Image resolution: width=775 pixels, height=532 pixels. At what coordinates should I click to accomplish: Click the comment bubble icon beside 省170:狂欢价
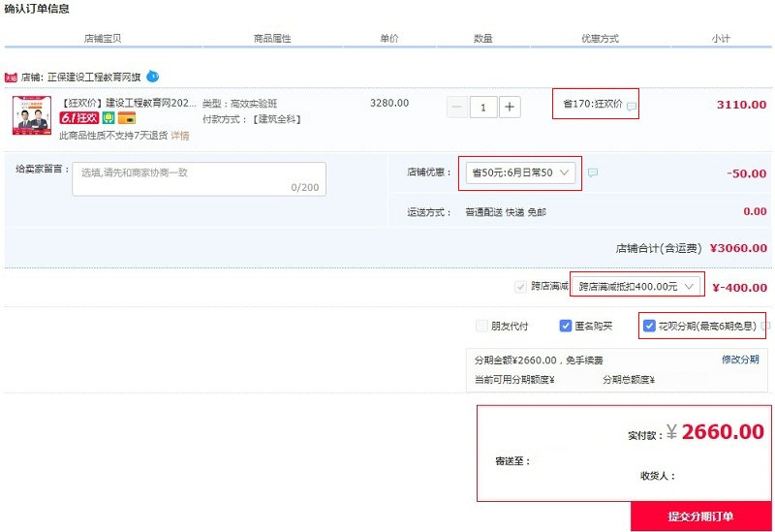632,107
